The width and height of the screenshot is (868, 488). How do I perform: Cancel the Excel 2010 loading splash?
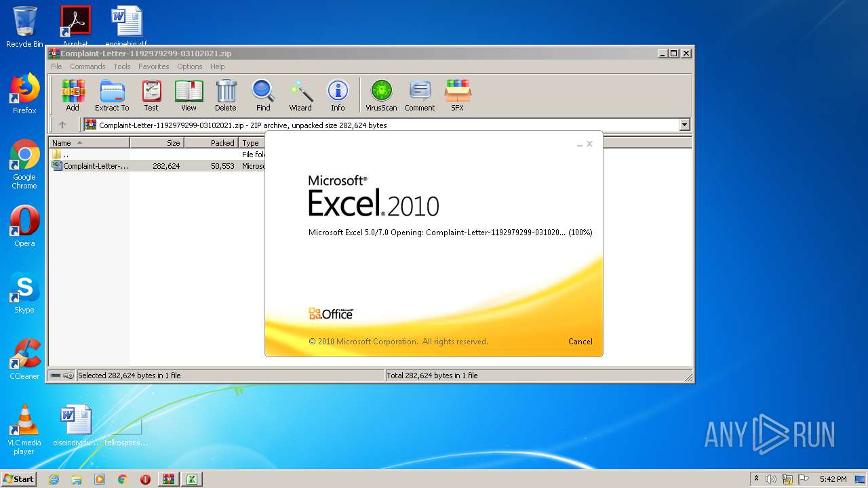point(580,342)
